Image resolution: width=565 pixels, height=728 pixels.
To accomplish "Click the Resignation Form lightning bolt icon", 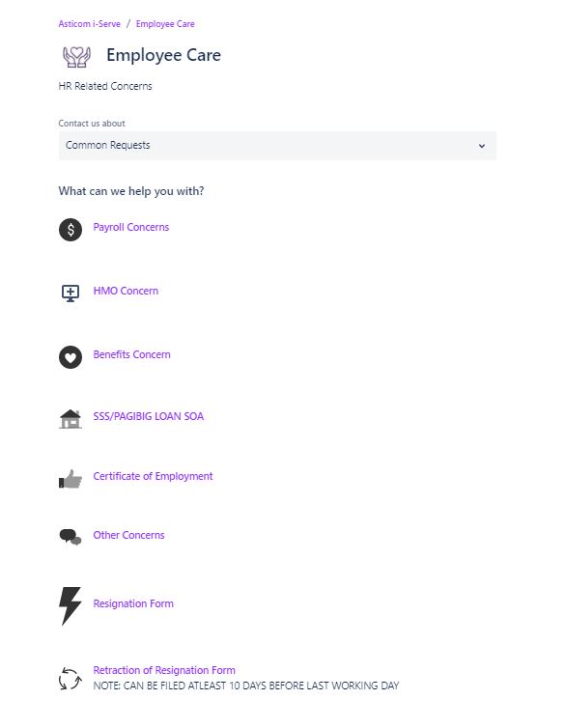I will coord(71,606).
